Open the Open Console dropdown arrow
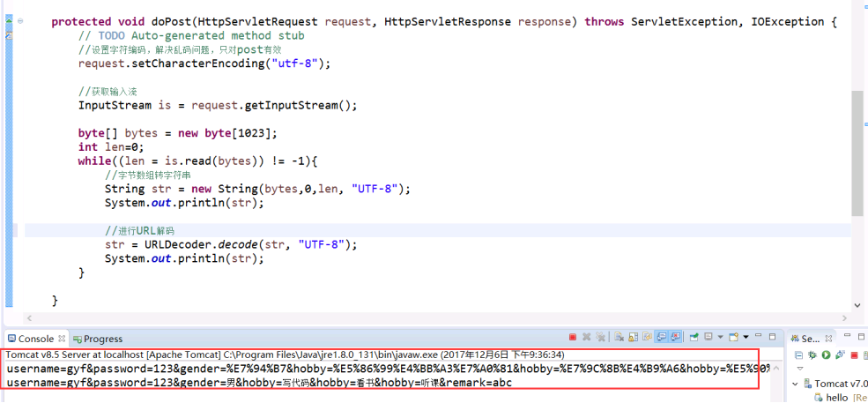Viewport: 868px width, 403px height. click(x=746, y=337)
